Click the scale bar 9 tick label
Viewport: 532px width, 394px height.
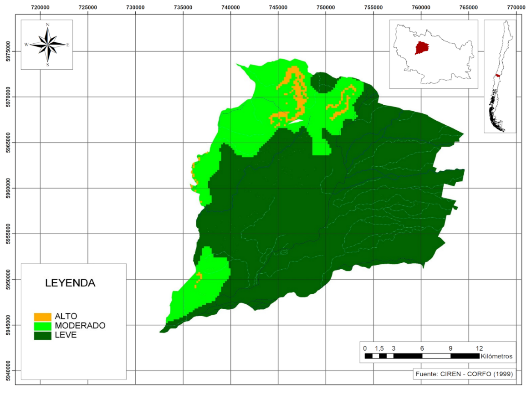coord(450,348)
